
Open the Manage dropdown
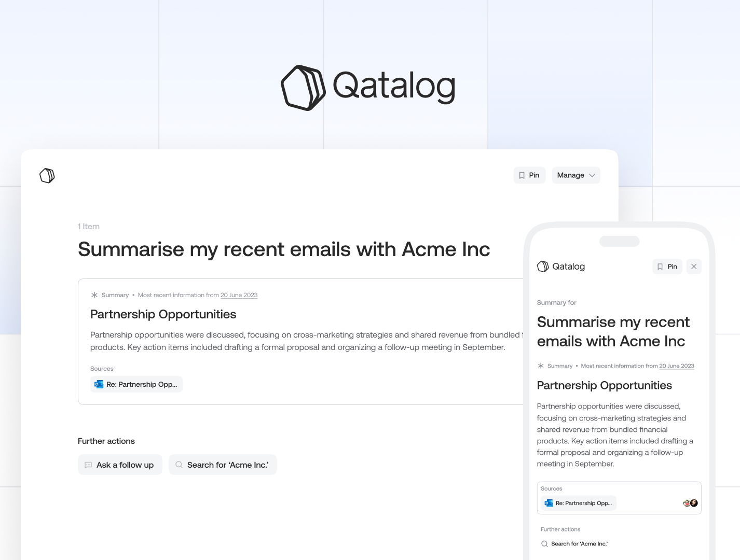(x=575, y=175)
